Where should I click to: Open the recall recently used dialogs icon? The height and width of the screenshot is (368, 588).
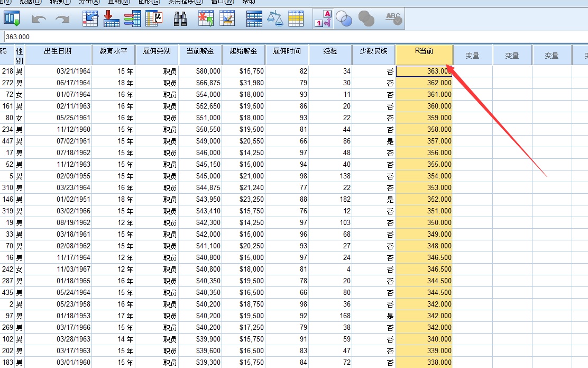coord(12,19)
